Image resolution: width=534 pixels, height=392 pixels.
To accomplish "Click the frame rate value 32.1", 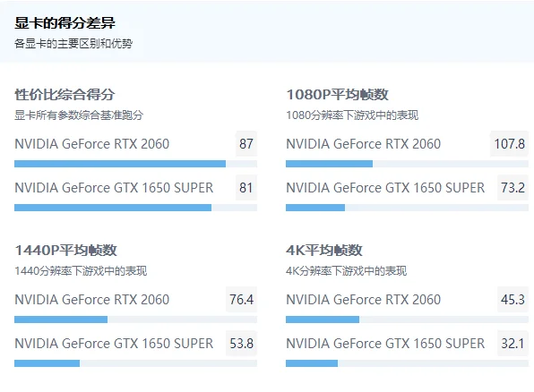I will (x=512, y=344).
